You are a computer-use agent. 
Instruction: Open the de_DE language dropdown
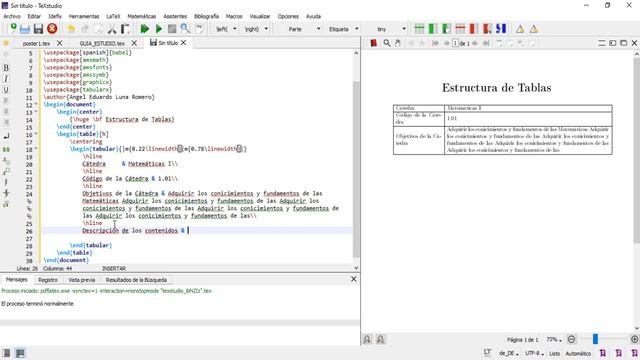509,353
